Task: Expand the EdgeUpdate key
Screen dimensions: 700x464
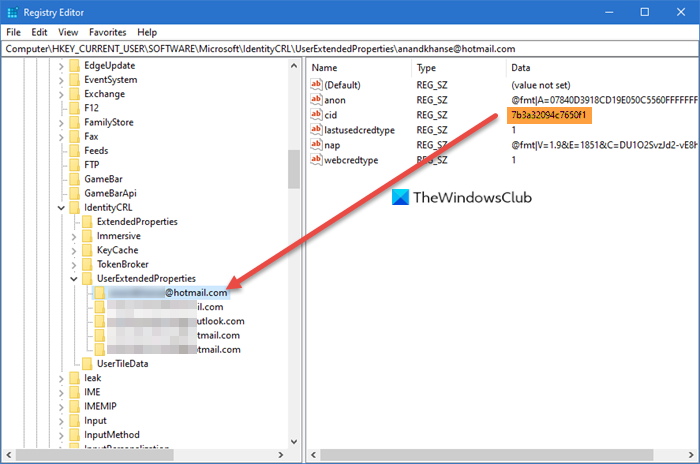Action: click(x=61, y=66)
